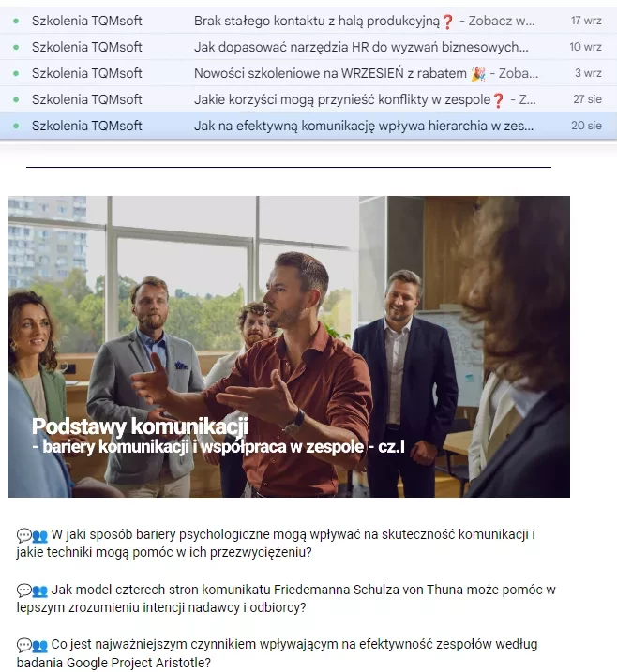Screen dimensions: 617x672
Task: Click sender name Szkolenia TQMsoft in the 3 wrz row
Action: tap(86, 73)
